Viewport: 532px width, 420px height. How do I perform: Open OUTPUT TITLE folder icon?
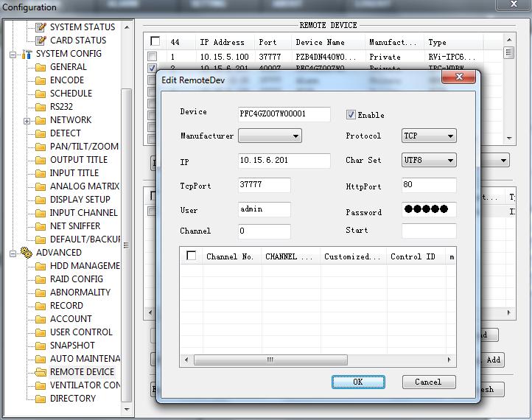41,160
